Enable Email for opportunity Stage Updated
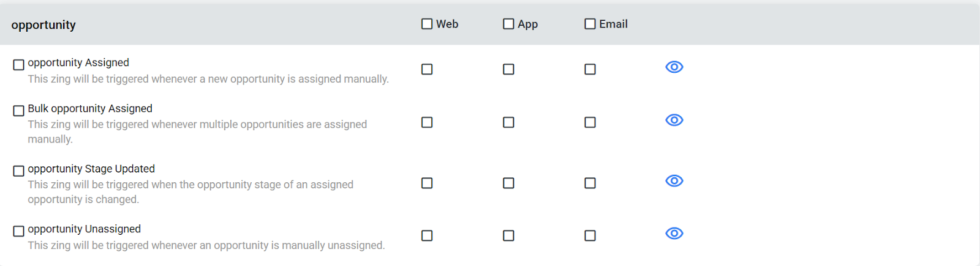The height and width of the screenshot is (266, 980). pyautogui.click(x=590, y=183)
